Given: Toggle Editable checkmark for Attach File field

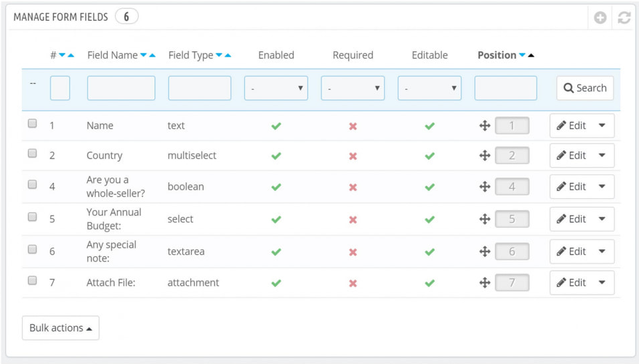Looking at the screenshot, I should pos(429,283).
